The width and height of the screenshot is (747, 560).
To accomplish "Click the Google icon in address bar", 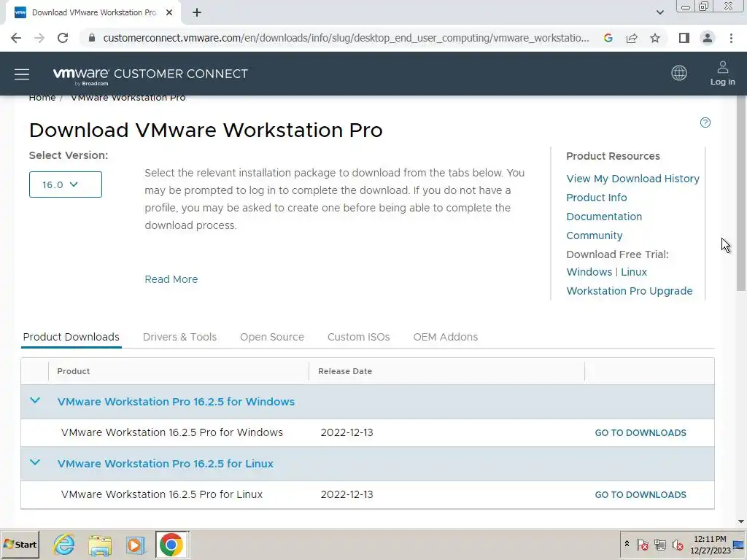I will click(608, 38).
